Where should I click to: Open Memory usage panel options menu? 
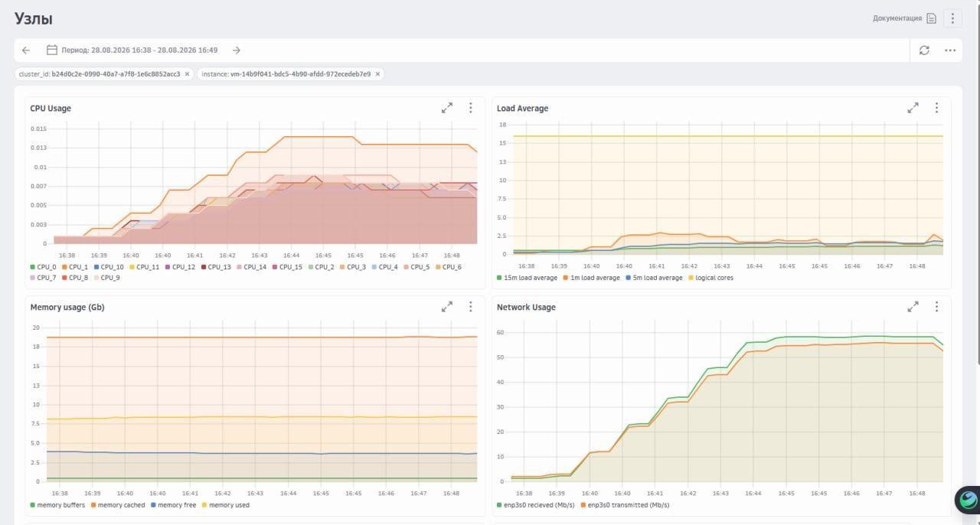[x=470, y=307]
